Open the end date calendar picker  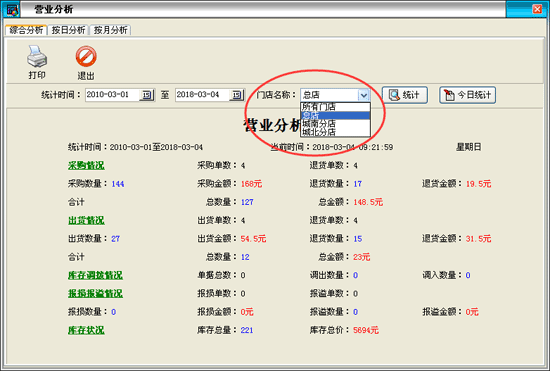[x=237, y=95]
